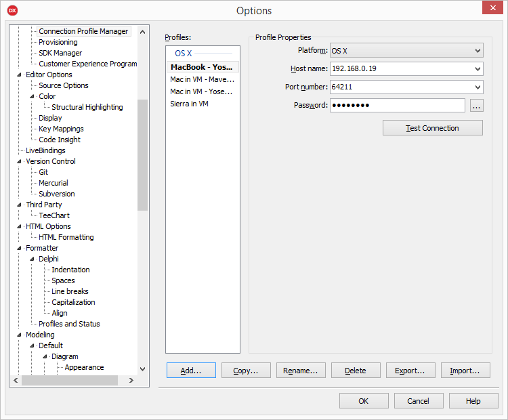Select the Mac in VM - Yose... profile

click(203, 91)
